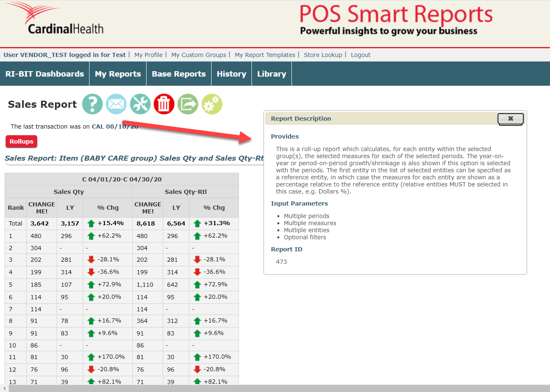Image resolution: width=550 pixels, height=392 pixels.
Task: Click the green question mark help icon
Action: (x=92, y=104)
